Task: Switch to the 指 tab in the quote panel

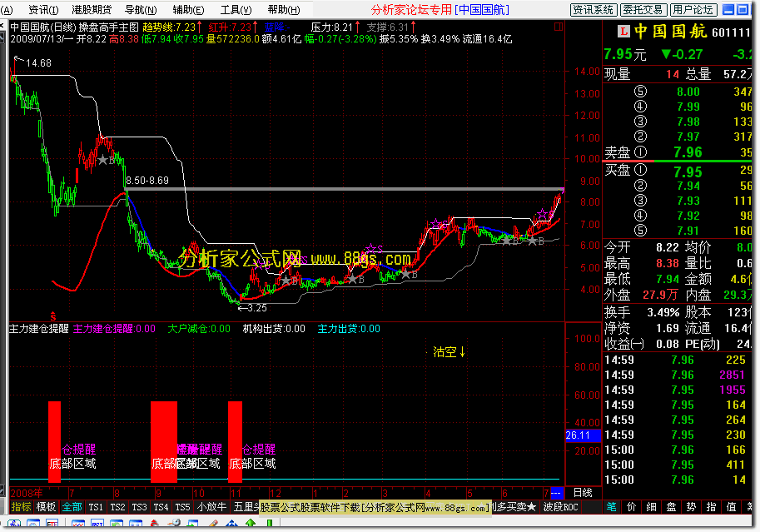Action: (711, 507)
